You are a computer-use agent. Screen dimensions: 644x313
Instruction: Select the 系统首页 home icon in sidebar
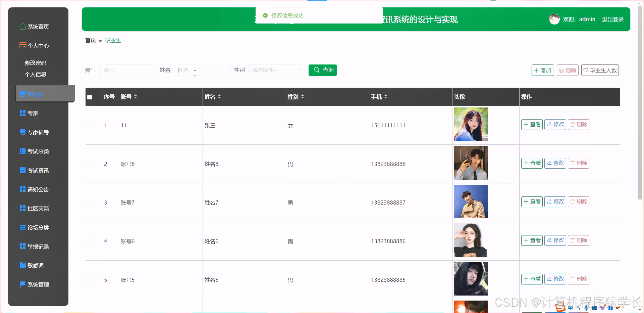point(22,26)
